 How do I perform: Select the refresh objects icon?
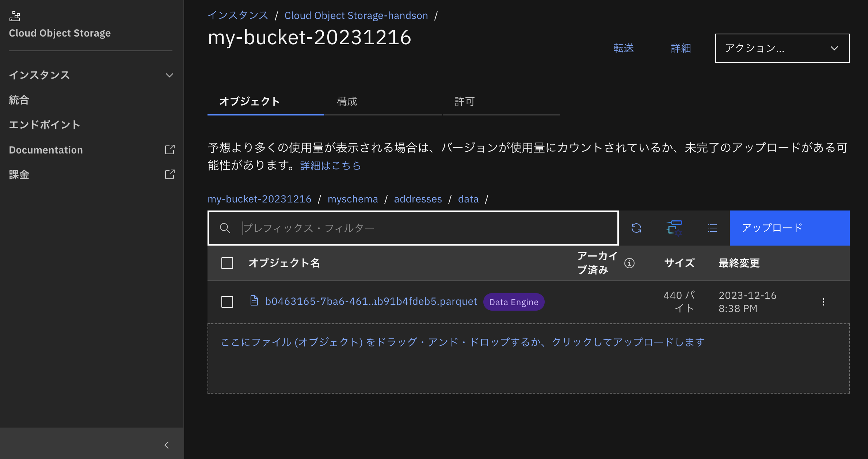point(636,228)
